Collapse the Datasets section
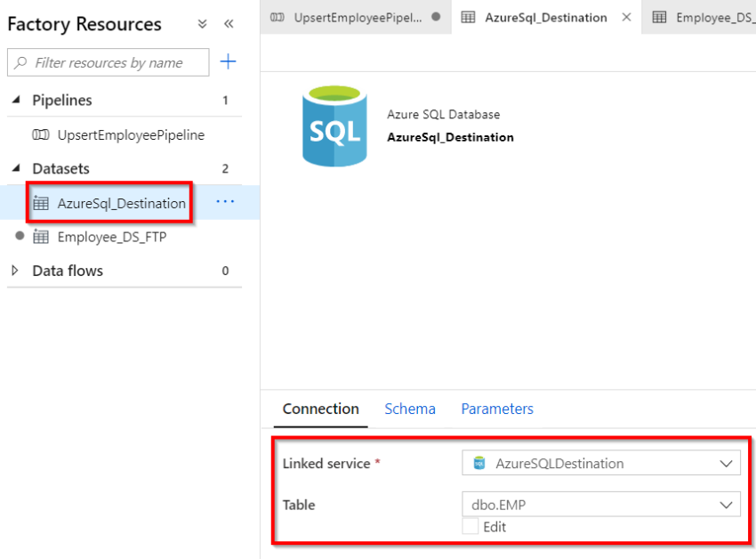756x559 pixels. pos(14,168)
